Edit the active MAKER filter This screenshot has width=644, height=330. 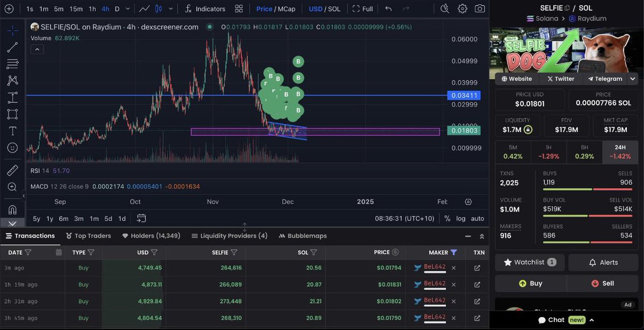(x=454, y=252)
